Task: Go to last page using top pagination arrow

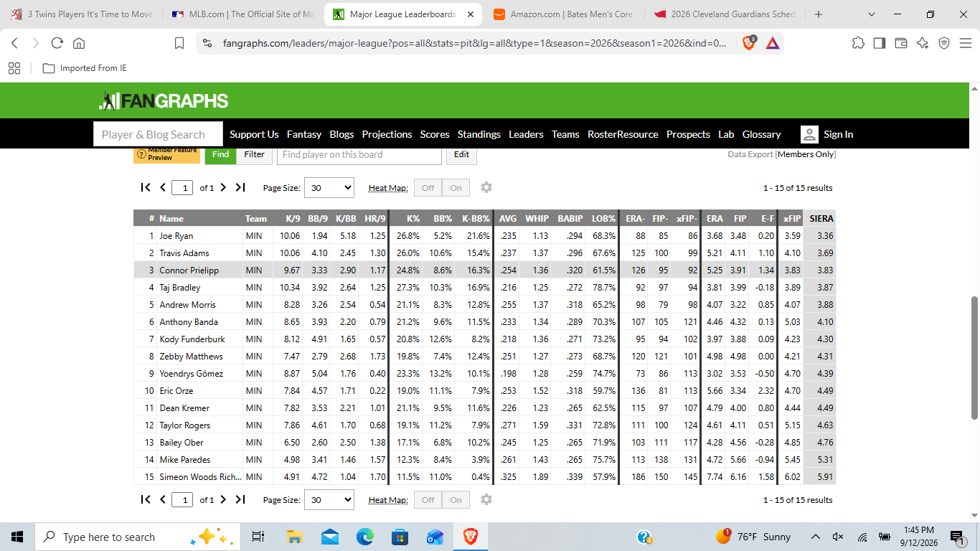Action: point(240,187)
